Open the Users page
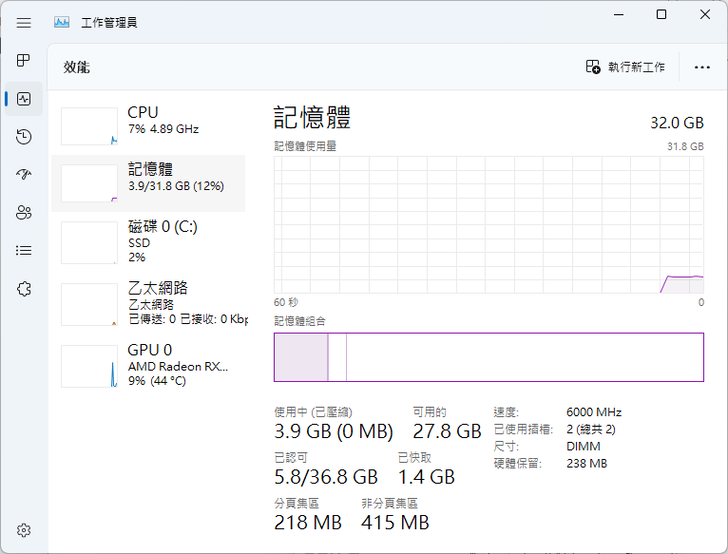The width and height of the screenshot is (728, 554). pyautogui.click(x=24, y=212)
